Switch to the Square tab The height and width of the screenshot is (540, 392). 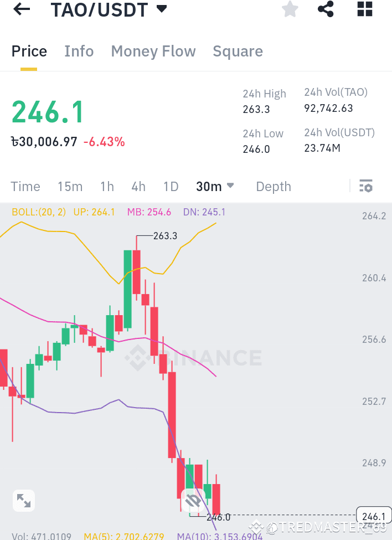tap(238, 51)
